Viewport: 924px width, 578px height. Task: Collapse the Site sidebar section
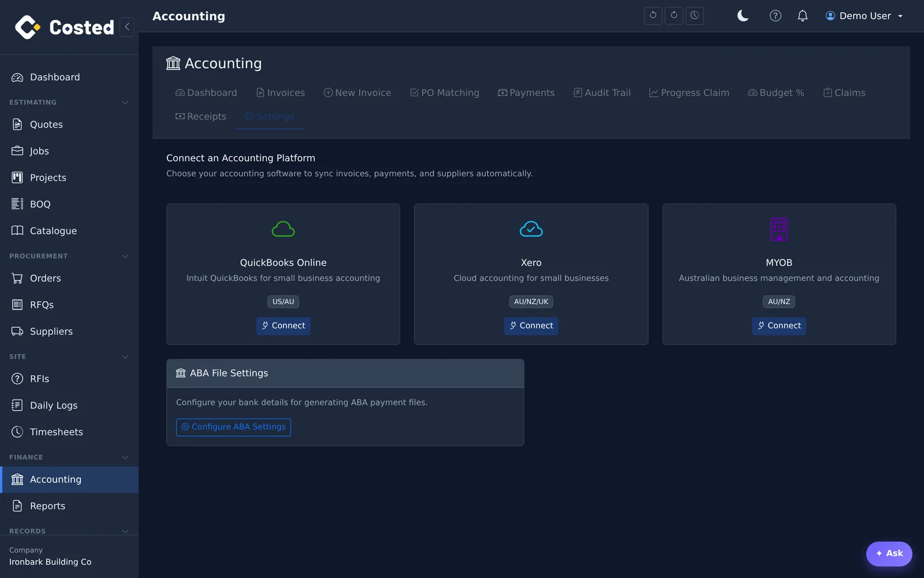[125, 357]
